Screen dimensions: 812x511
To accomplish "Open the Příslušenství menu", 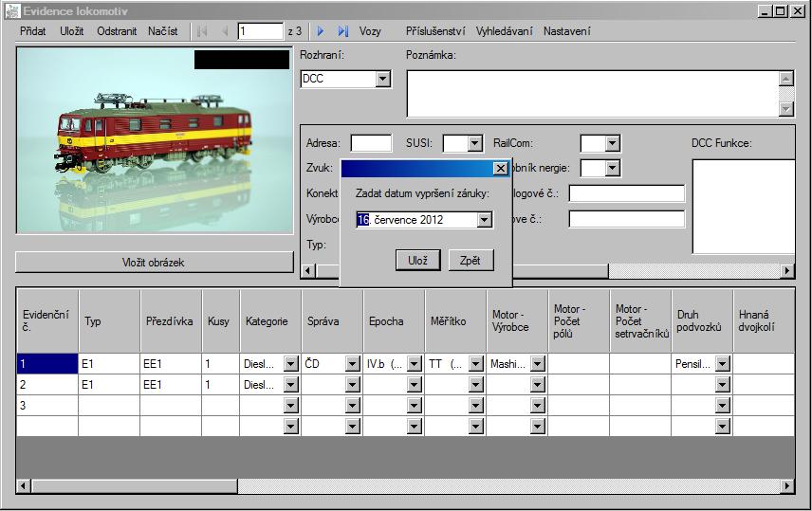I will coord(434,31).
